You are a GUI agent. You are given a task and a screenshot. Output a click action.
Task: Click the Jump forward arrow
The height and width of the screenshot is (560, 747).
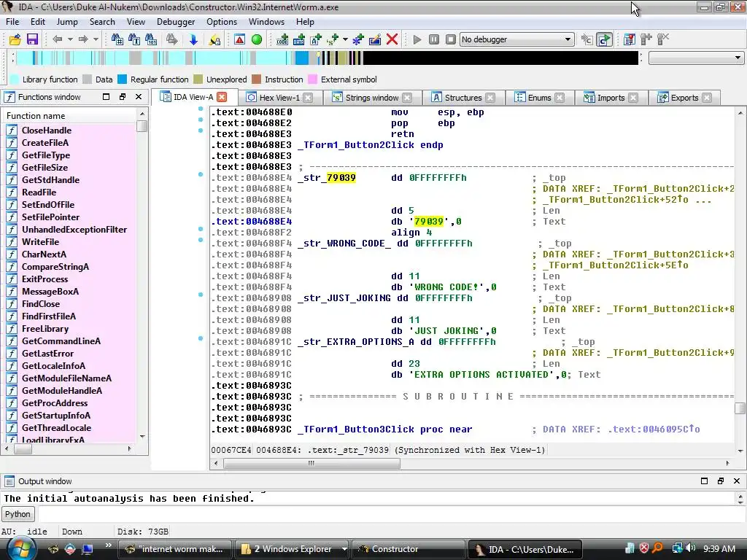(x=83, y=39)
